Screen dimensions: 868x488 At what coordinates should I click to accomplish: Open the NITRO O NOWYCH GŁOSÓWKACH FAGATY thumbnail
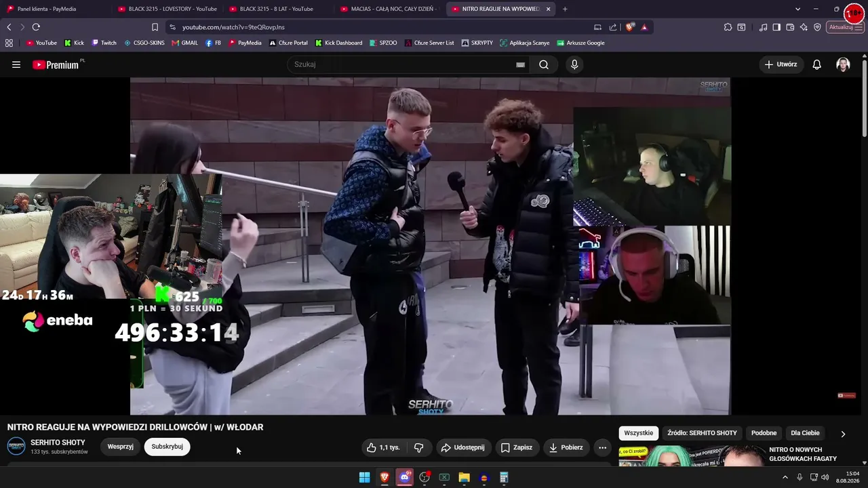click(x=692, y=456)
